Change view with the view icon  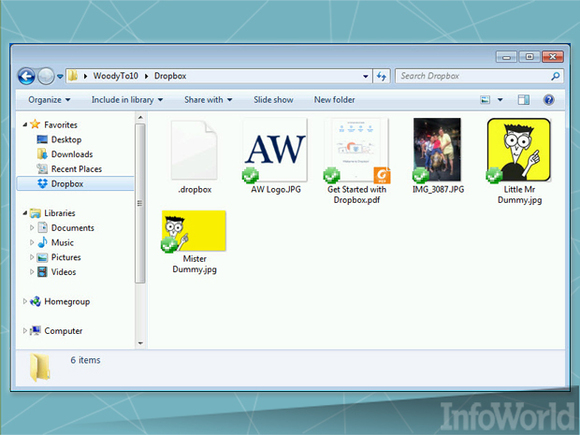(x=485, y=100)
